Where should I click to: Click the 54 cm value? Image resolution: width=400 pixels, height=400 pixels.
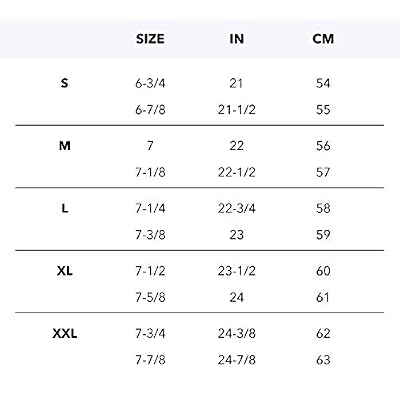point(323,83)
